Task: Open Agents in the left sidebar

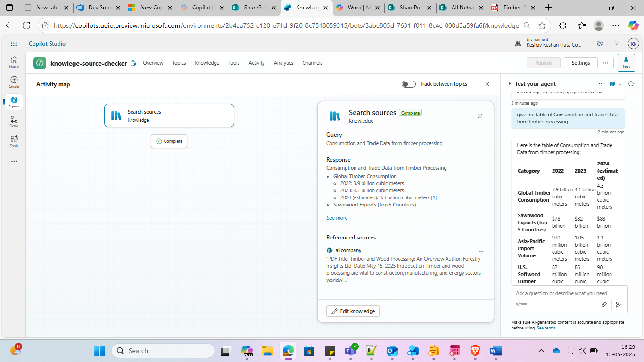Action: [14, 102]
